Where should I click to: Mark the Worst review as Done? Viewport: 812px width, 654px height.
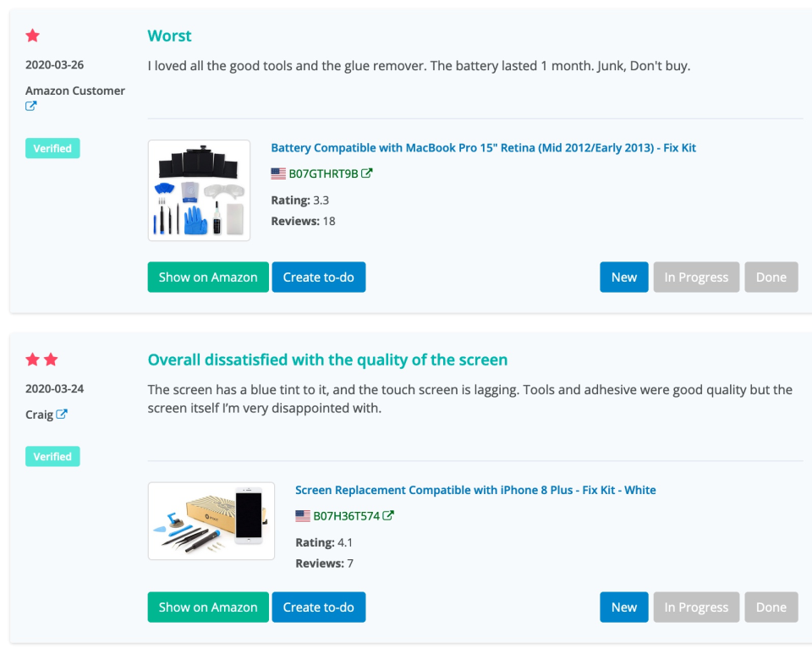coord(771,277)
